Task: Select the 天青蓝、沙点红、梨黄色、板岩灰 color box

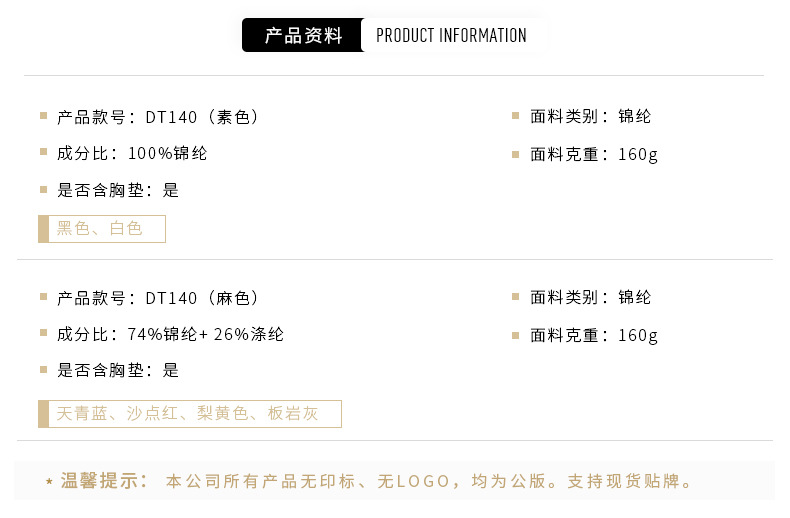Action: pos(190,414)
